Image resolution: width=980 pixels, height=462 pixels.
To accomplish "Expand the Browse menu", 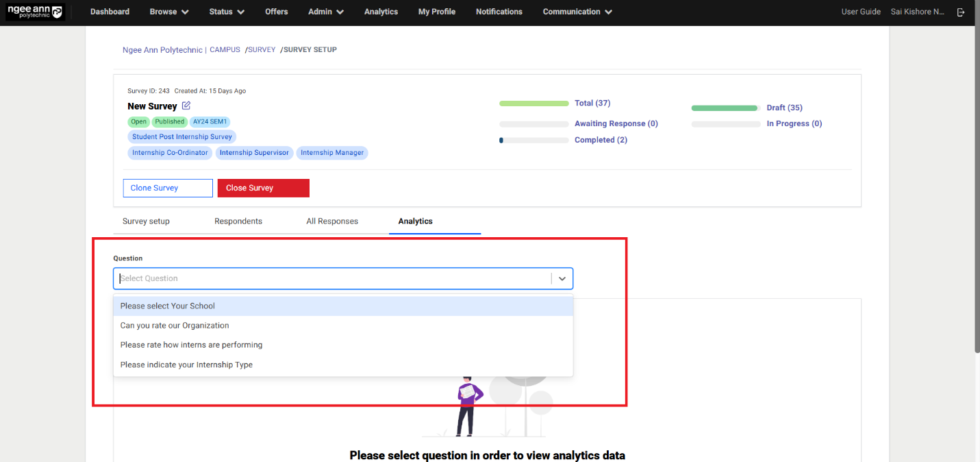I will (x=169, y=12).
